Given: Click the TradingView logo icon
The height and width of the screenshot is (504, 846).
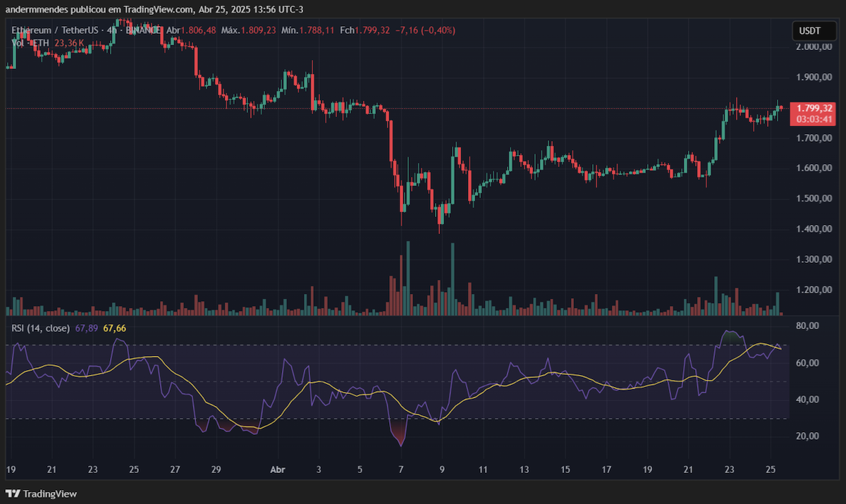Looking at the screenshot, I should tap(13, 493).
